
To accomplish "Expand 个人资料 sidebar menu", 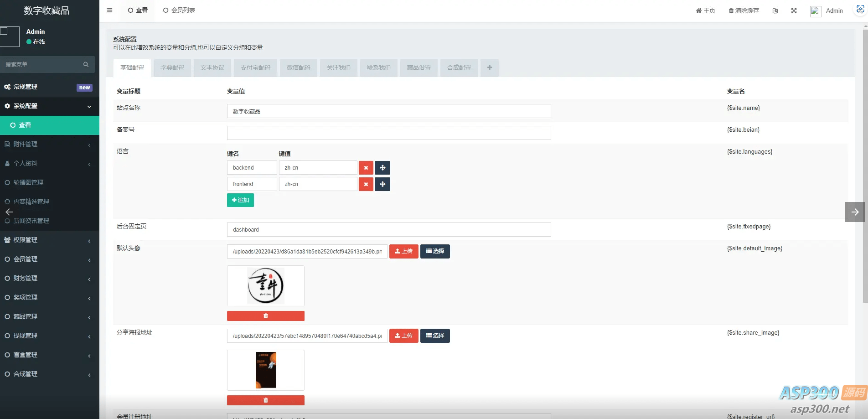I will pos(50,163).
